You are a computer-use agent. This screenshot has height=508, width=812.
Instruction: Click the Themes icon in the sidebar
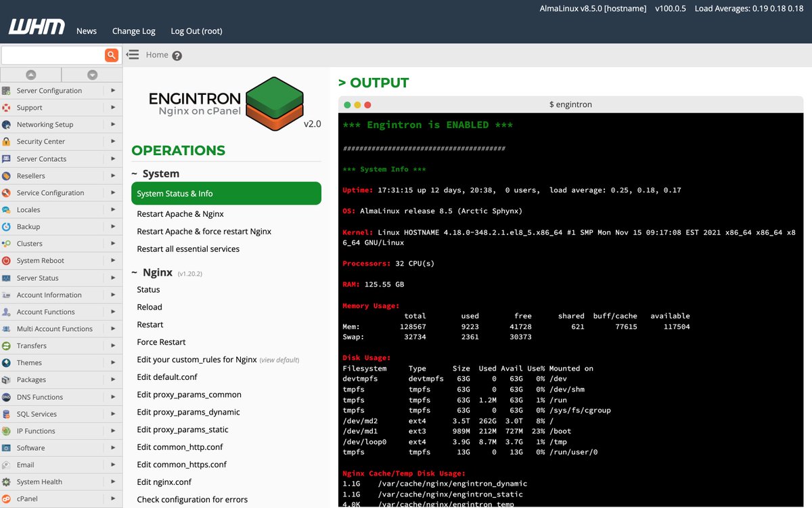pos(7,362)
